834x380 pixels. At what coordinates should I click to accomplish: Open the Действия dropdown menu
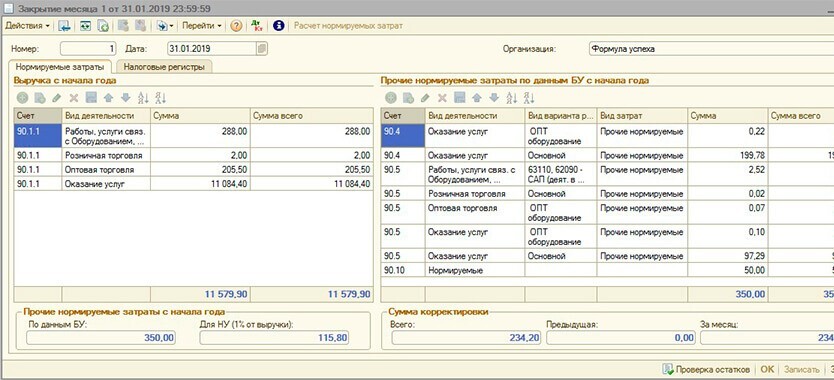coord(27,26)
